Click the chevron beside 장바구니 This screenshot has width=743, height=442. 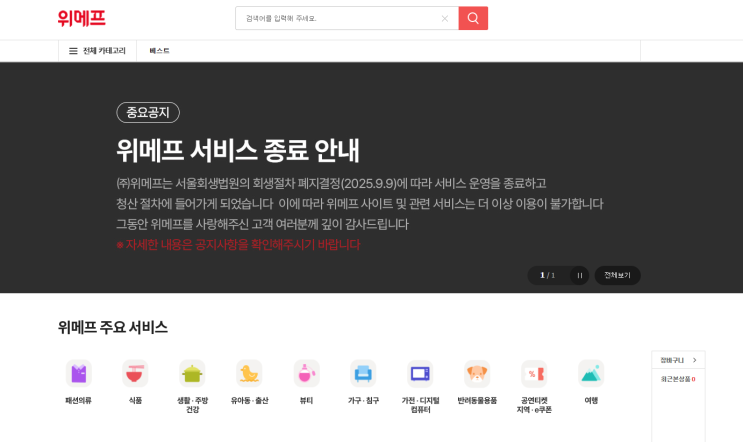coord(695,360)
